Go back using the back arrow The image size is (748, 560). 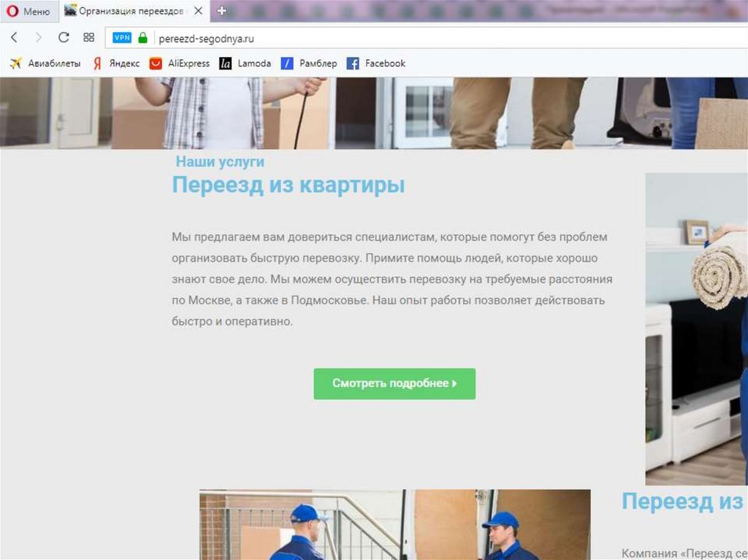pos(15,38)
